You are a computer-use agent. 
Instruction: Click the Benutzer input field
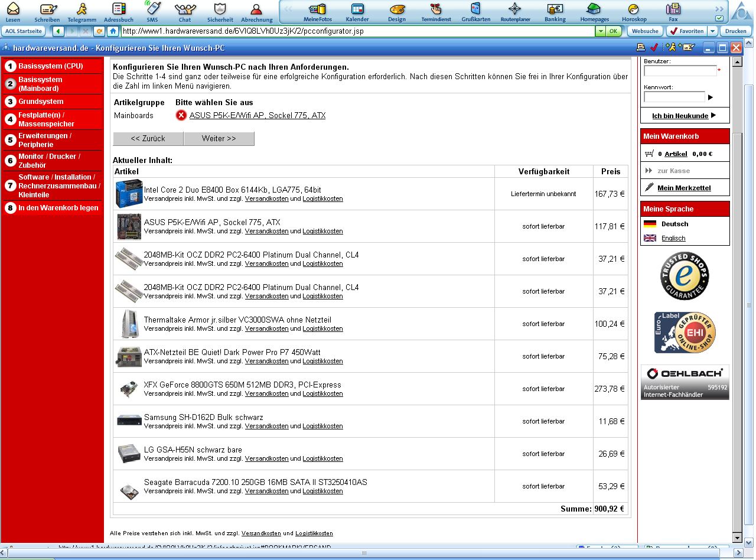pyautogui.click(x=680, y=70)
